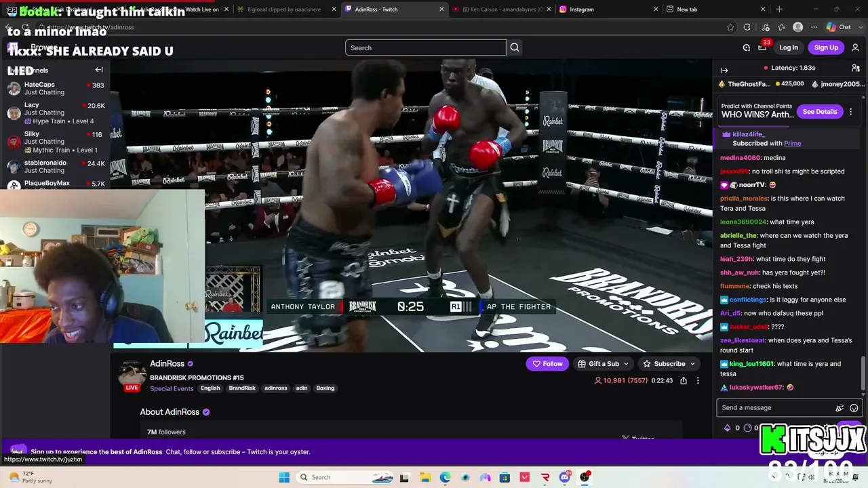Open Windows Start menu
868x488 pixels.
(x=284, y=477)
